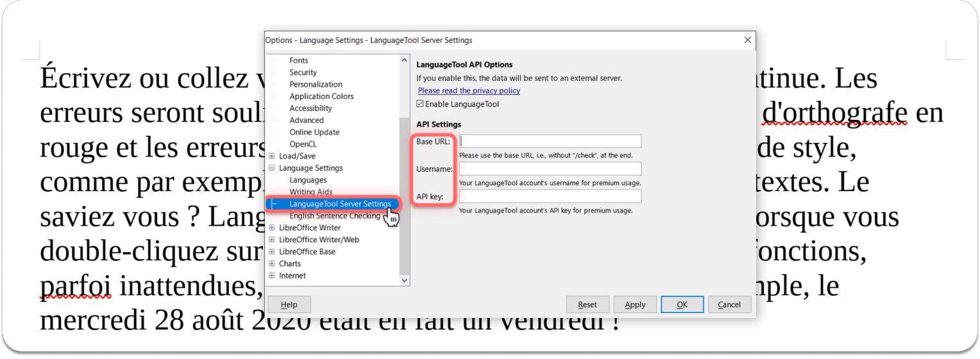
Task: Select Online Update option
Action: click(x=314, y=132)
